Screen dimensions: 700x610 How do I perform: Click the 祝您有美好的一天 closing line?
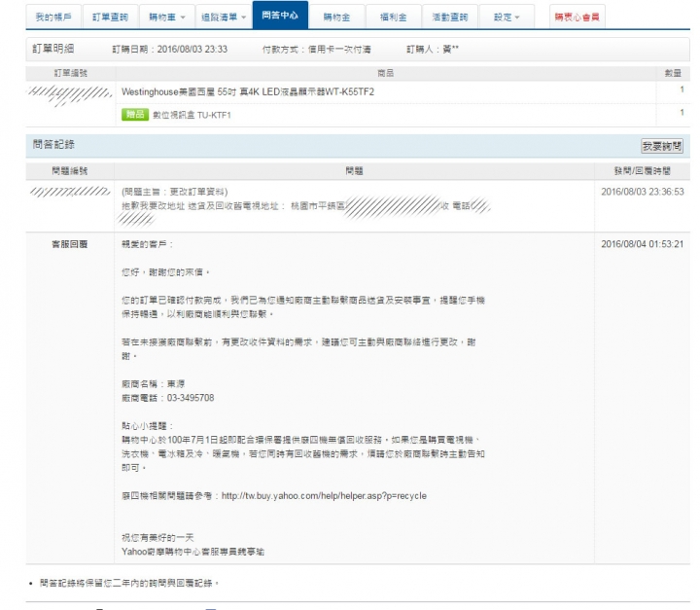[157, 538]
